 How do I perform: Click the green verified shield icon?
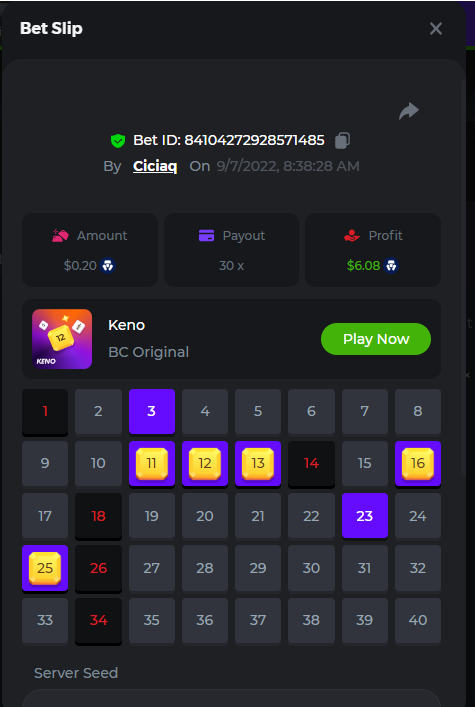point(118,141)
